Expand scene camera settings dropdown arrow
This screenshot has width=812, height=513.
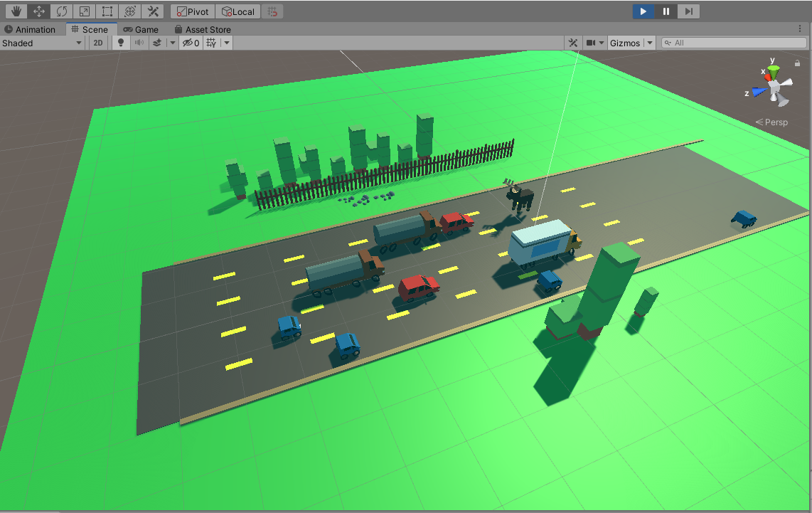point(602,43)
